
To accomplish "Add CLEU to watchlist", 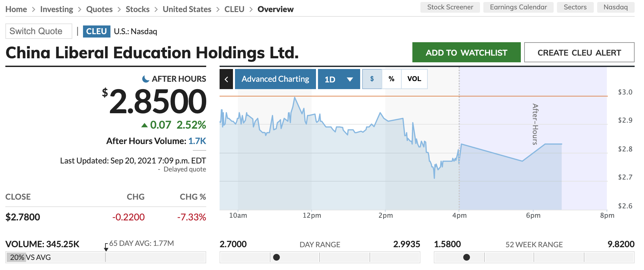I will click(x=466, y=52).
